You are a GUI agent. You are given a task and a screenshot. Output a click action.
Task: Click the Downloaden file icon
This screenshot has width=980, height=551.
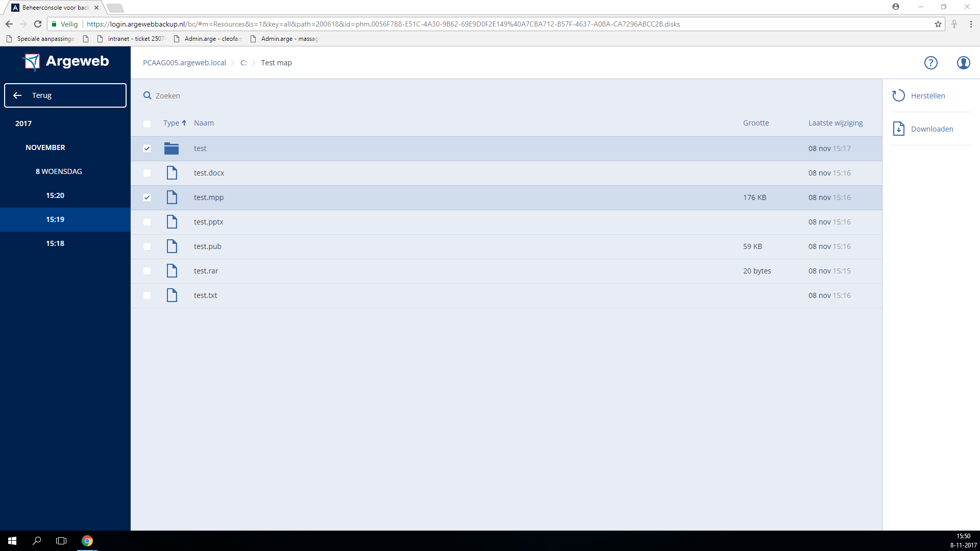coord(898,129)
